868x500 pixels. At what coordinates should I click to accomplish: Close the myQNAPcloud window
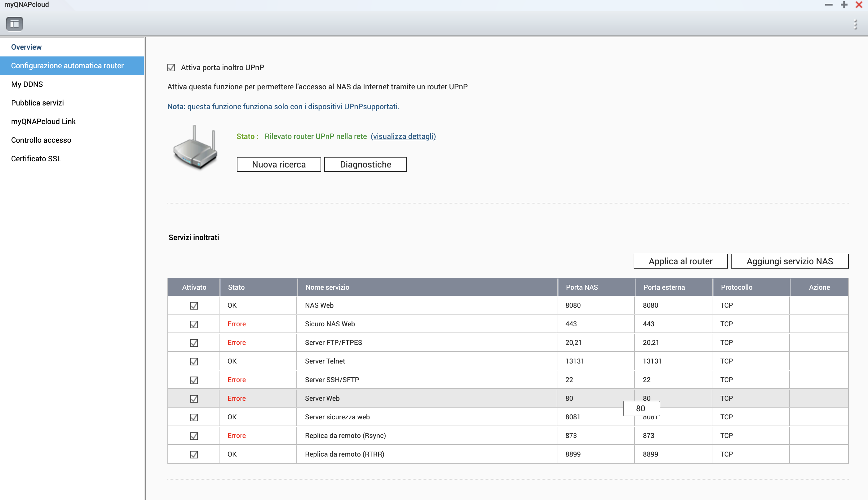(x=859, y=5)
